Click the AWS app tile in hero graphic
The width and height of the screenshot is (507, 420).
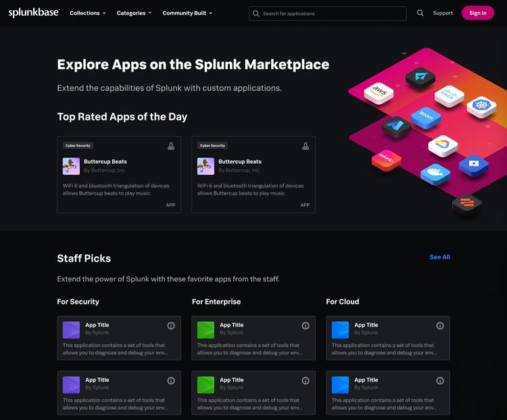pos(379,92)
